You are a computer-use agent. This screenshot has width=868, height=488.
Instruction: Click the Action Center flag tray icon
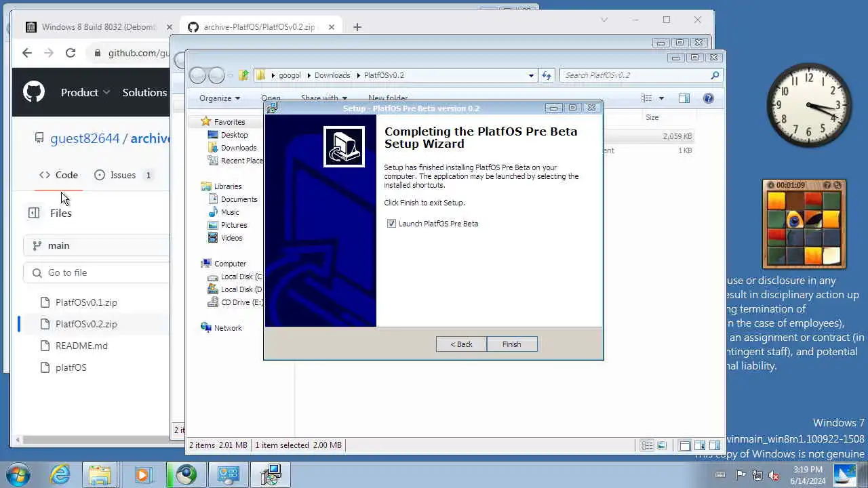point(741,475)
